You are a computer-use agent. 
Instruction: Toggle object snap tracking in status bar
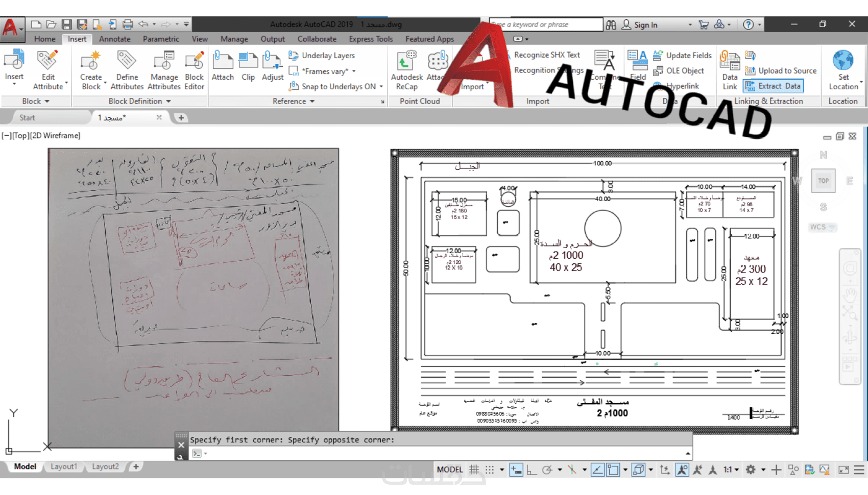click(x=597, y=469)
